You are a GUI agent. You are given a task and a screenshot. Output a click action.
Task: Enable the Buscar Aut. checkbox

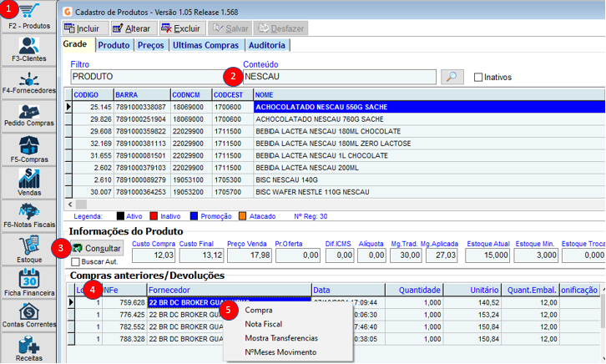tap(75, 261)
